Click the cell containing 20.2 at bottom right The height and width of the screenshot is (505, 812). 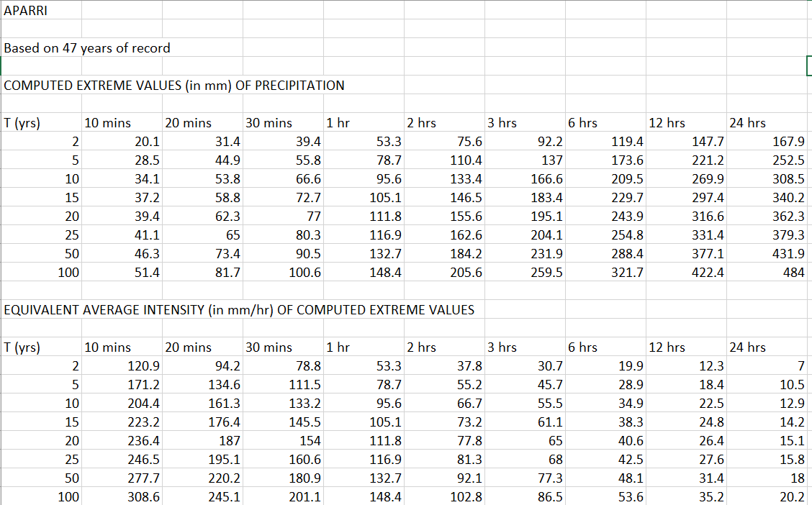(793, 496)
